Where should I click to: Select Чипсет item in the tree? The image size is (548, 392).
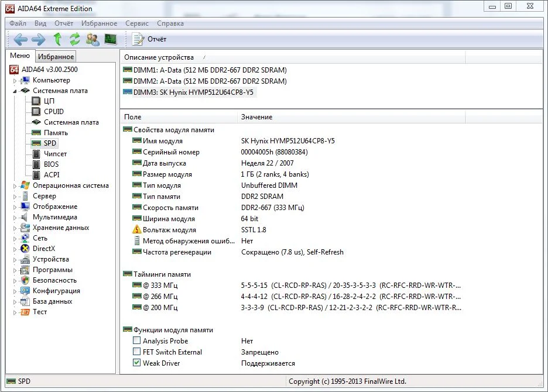(55, 154)
